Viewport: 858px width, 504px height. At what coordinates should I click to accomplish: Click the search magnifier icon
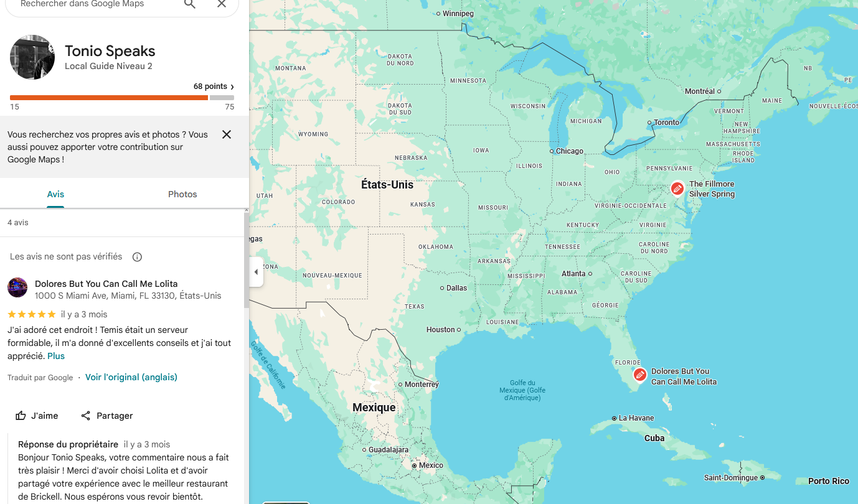coord(190,4)
